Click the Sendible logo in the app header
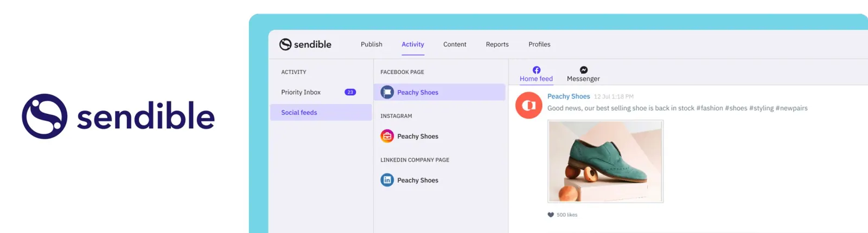The height and width of the screenshot is (233, 868). [305, 44]
